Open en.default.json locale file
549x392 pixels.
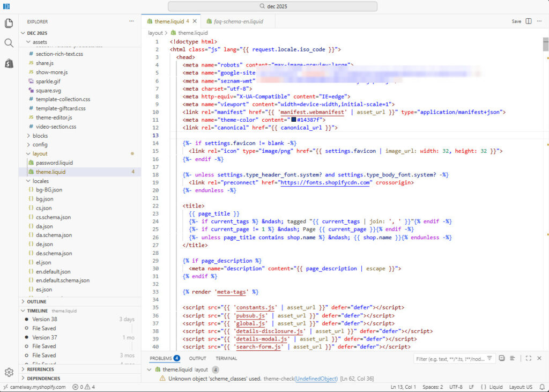[53, 271]
